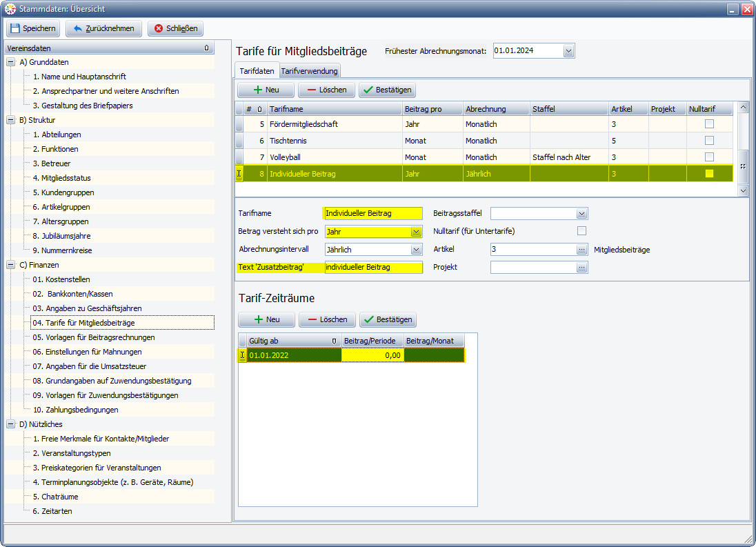Open 03. Angaben zu Geschäftsjahren
The height and width of the screenshot is (547, 756).
(87, 308)
